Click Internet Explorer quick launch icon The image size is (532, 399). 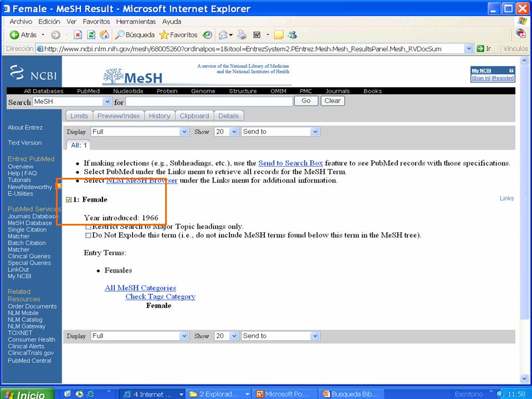pos(90,394)
